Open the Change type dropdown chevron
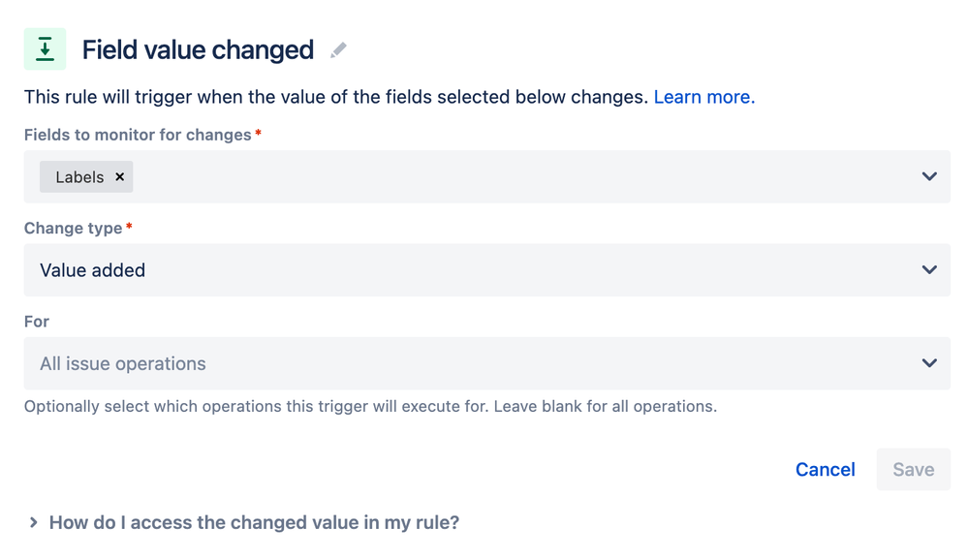The height and width of the screenshot is (560, 968). (929, 269)
